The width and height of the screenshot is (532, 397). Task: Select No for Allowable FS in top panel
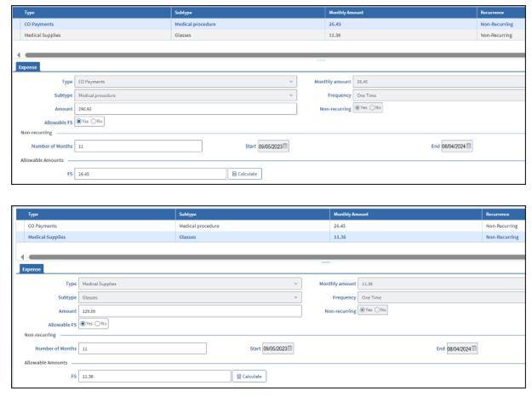coord(94,121)
